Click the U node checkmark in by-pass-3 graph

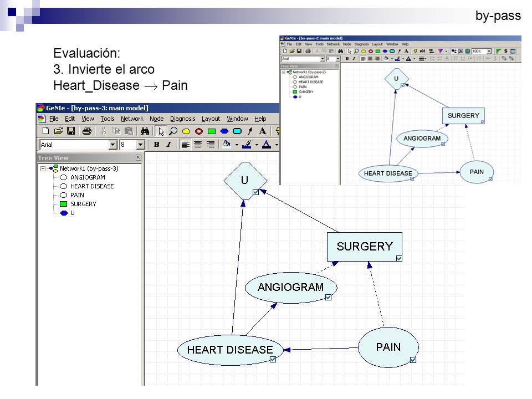256,192
